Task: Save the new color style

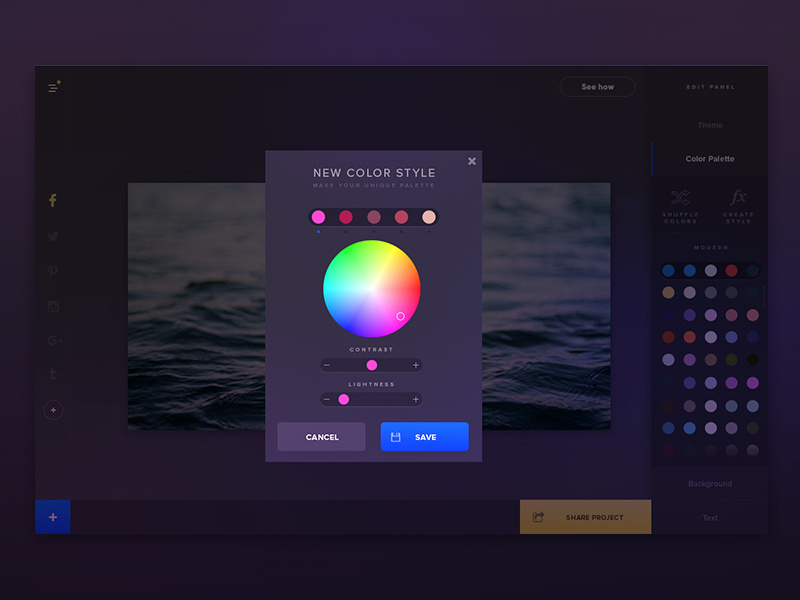Action: tap(424, 436)
